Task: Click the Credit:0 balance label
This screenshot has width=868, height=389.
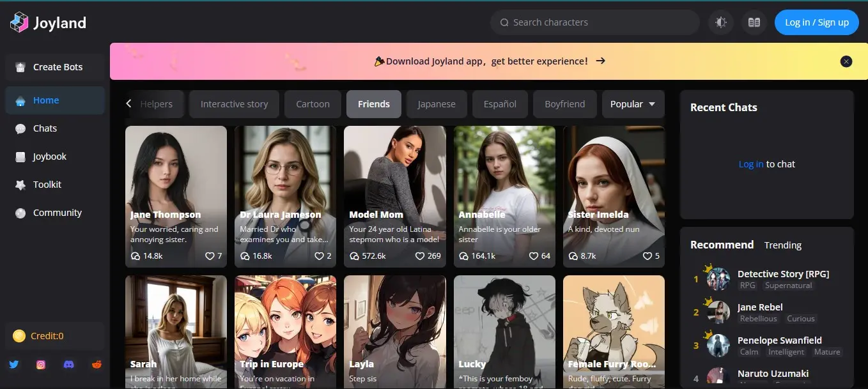Action: coord(47,336)
